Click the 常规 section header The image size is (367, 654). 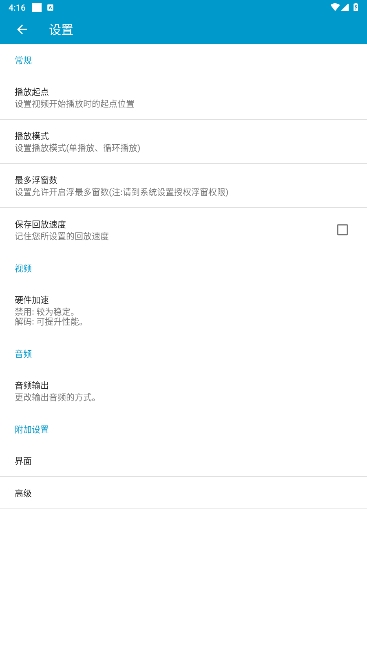coord(23,60)
